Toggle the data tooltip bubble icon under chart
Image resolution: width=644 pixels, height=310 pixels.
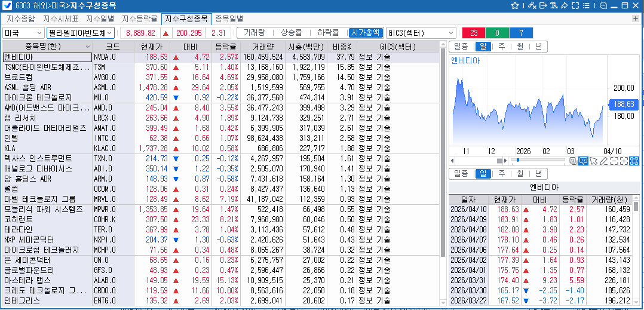coord(583,161)
